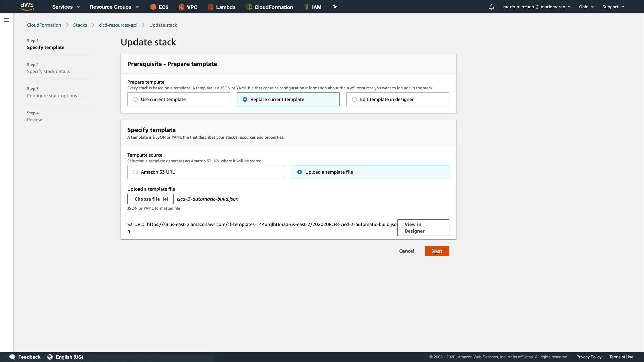Viewport: 644px width, 362px height.
Task: Open the Support menu
Action: pos(613,7)
